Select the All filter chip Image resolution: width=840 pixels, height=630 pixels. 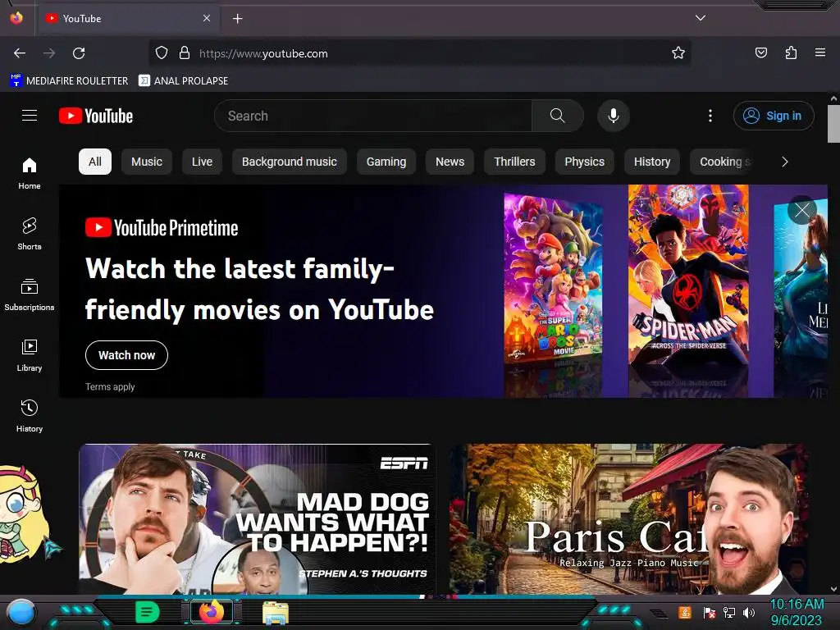pos(95,162)
